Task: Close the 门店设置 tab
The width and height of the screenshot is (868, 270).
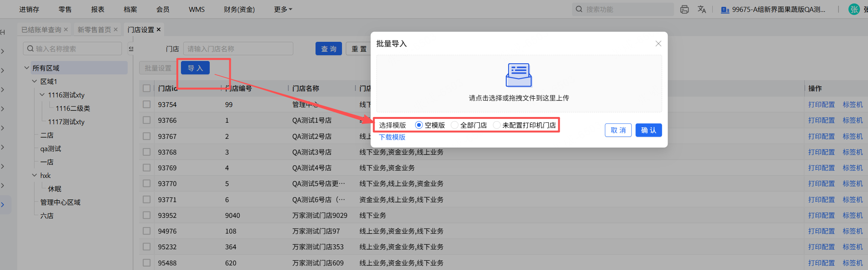Action: pyautogui.click(x=158, y=30)
